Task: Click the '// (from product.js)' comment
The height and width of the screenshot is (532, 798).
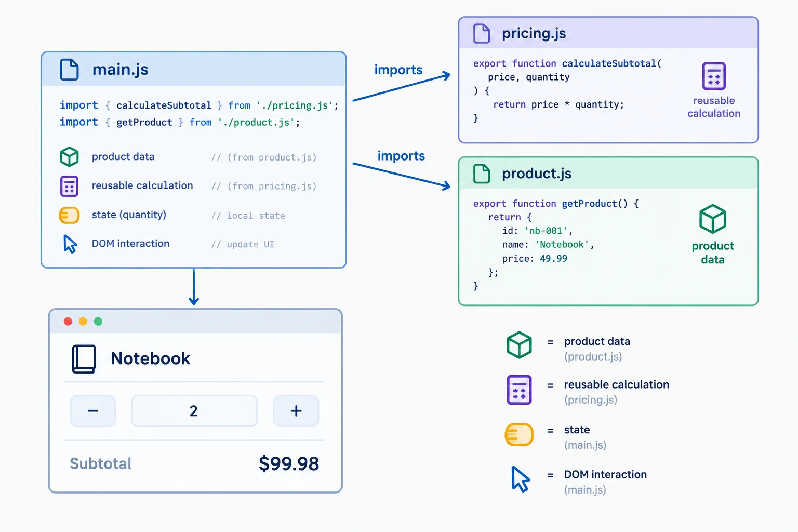Action: [x=264, y=157]
